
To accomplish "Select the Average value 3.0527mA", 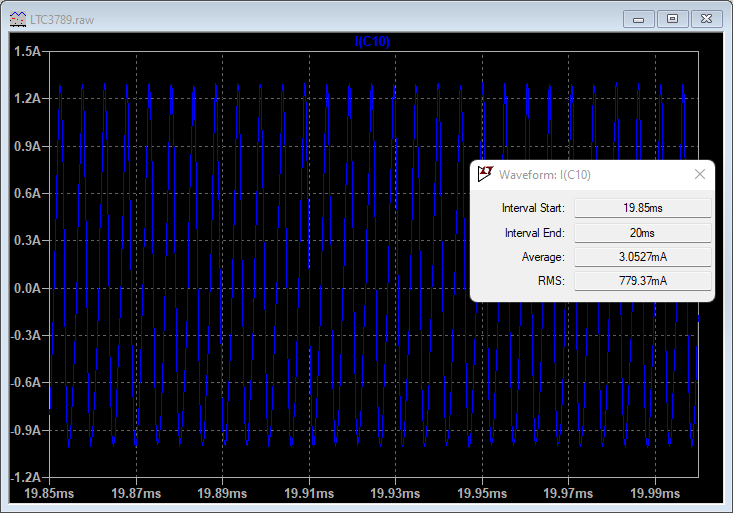I will [643, 257].
